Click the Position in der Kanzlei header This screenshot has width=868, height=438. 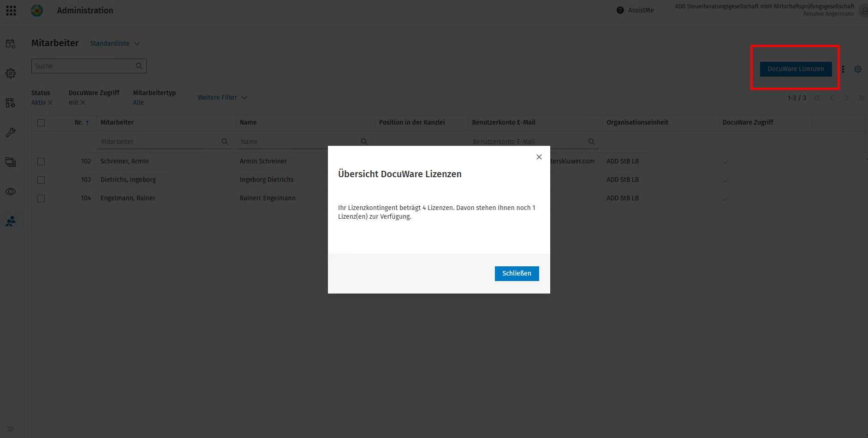click(x=412, y=122)
